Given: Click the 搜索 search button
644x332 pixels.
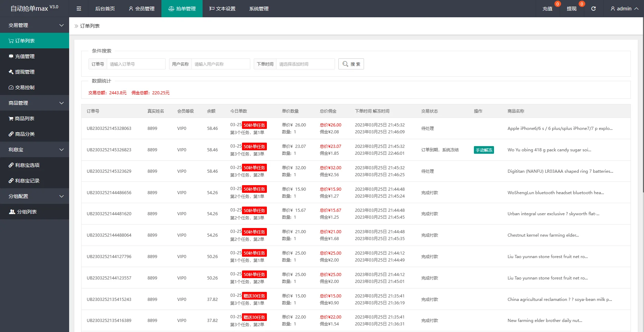Looking at the screenshot, I should click(x=351, y=64).
